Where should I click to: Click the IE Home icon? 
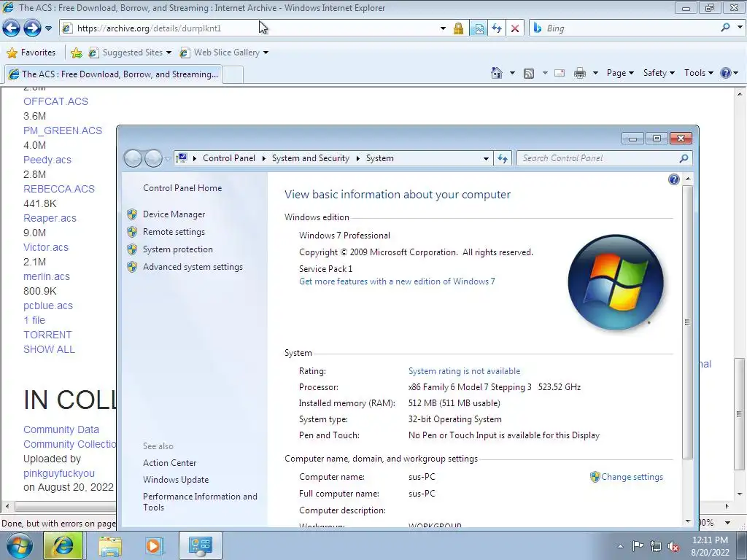496,73
